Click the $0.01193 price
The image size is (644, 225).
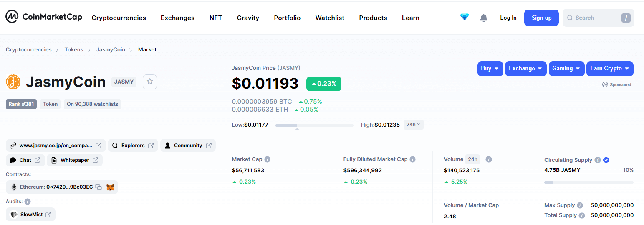coord(265,83)
